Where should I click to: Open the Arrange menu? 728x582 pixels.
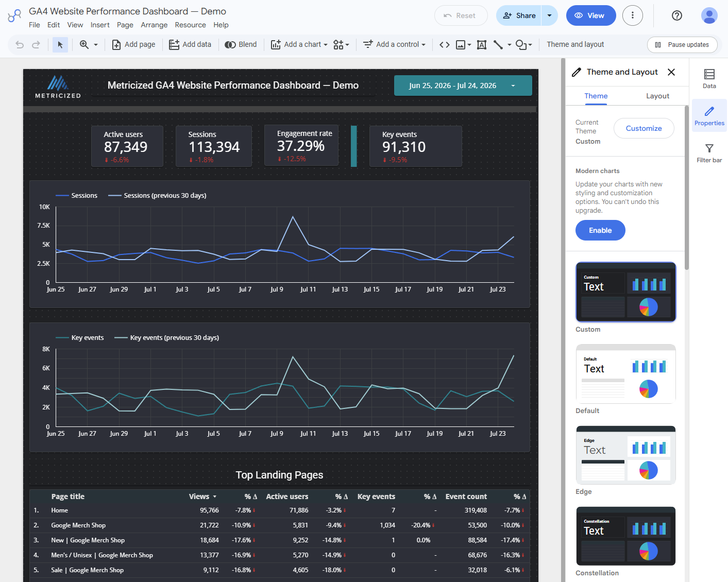click(154, 25)
